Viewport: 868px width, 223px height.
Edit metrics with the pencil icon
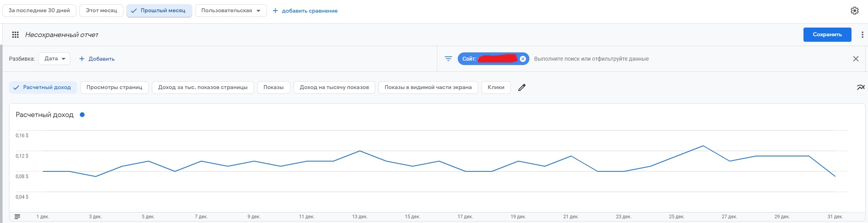point(522,87)
